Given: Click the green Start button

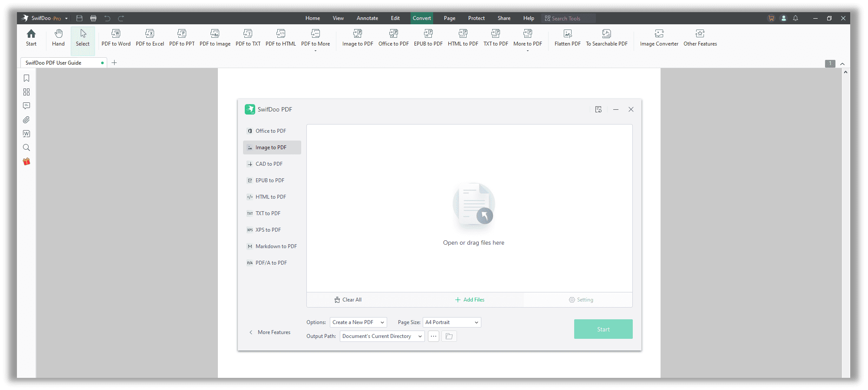Looking at the screenshot, I should click(603, 329).
